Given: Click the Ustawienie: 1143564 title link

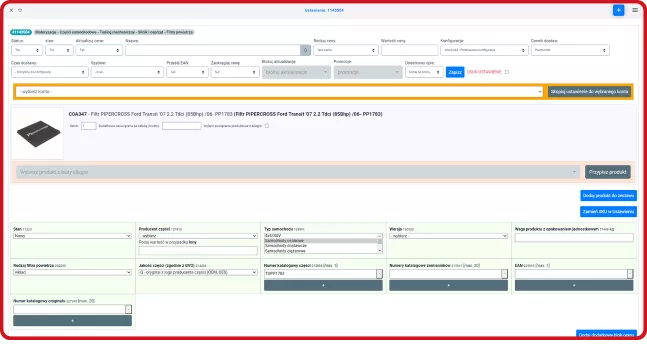Looking at the screenshot, I should click(x=324, y=10).
